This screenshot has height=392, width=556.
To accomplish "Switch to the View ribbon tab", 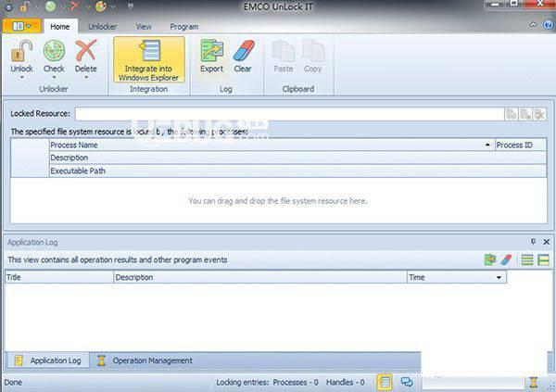I will tap(144, 27).
